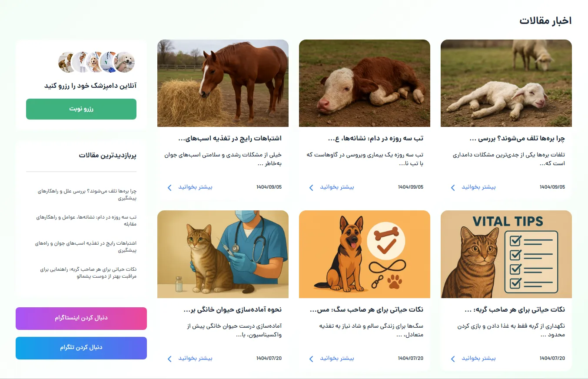This screenshot has width=588, height=379.
Task: Open the sick calf article image
Action: pos(365,83)
